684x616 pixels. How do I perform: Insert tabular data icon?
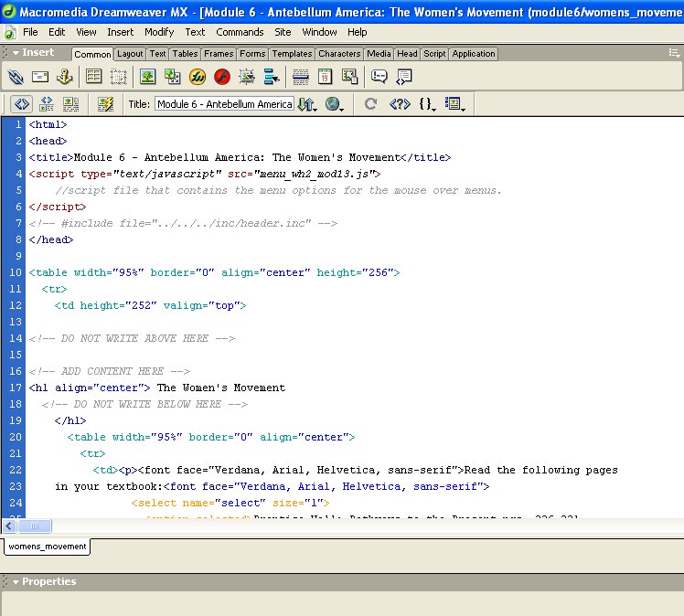(x=350, y=77)
